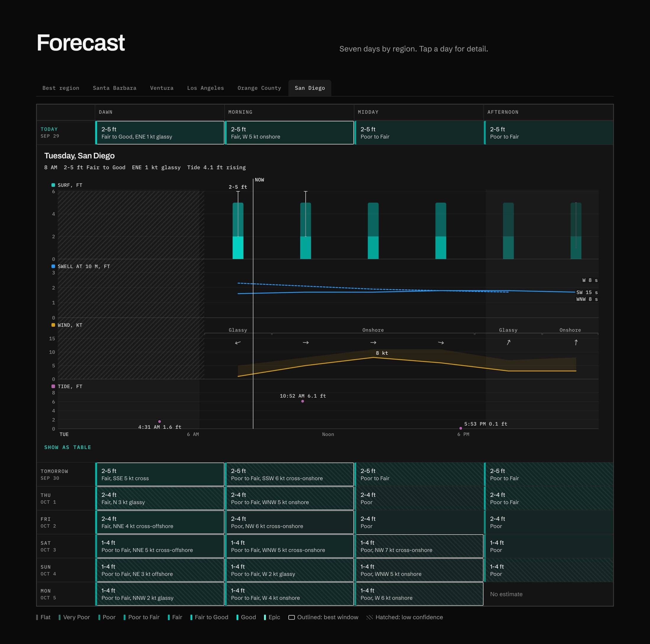Viewport: 650px width, 644px height.
Task: Click the teal Surf legend swatch
Action: point(53,185)
